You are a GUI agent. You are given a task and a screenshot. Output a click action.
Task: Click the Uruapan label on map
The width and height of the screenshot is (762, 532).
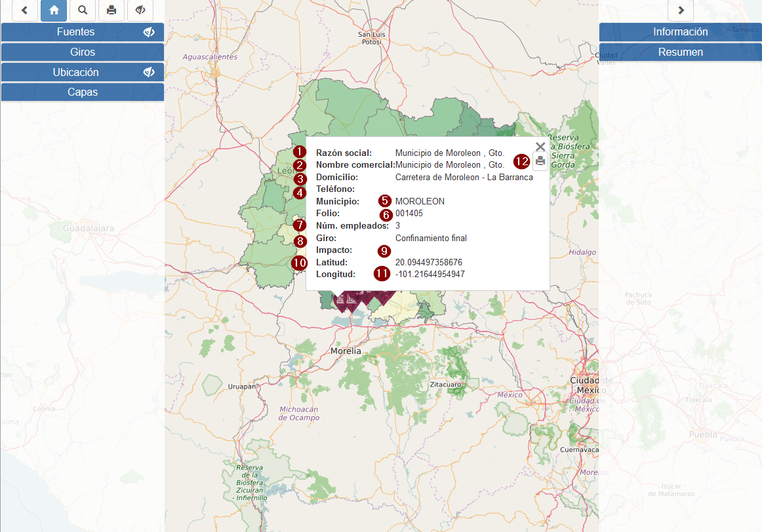click(x=241, y=387)
